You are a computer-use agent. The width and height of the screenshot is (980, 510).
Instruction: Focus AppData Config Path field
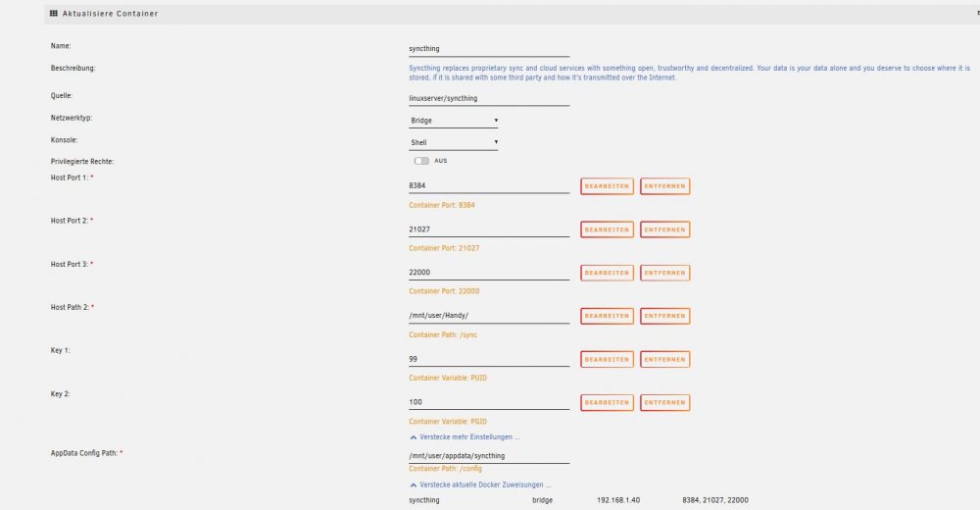coord(489,455)
